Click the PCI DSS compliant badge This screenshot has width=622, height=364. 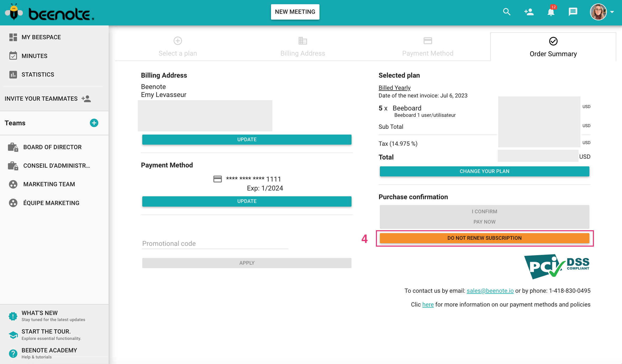click(x=557, y=267)
